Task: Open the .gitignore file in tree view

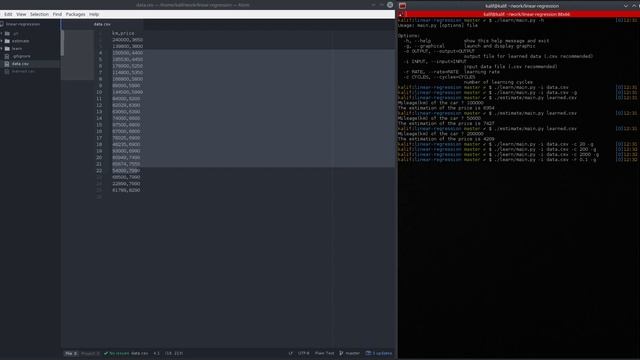Action: pos(21,56)
